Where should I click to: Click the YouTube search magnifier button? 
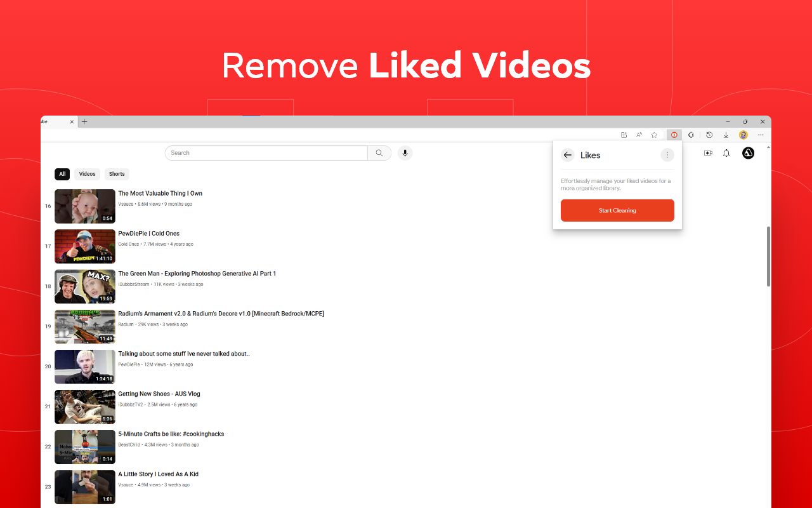(379, 153)
